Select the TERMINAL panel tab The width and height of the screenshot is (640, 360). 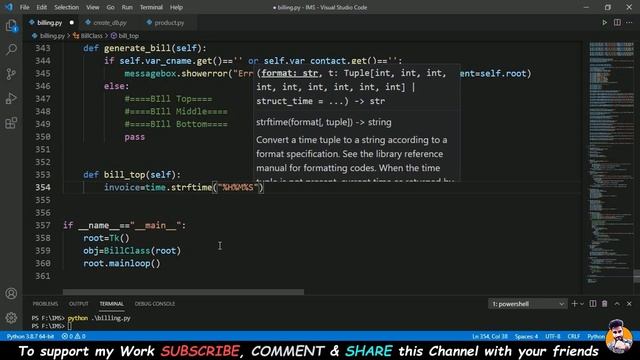point(111,304)
